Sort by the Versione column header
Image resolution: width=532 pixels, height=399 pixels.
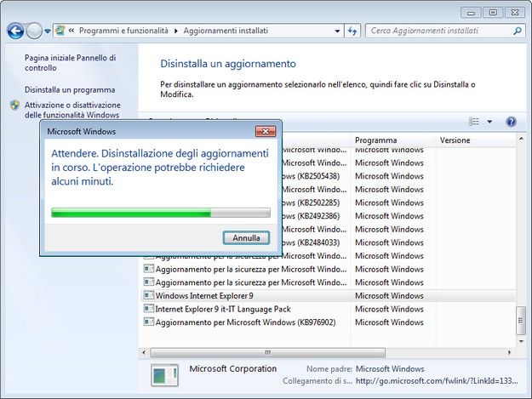475,140
